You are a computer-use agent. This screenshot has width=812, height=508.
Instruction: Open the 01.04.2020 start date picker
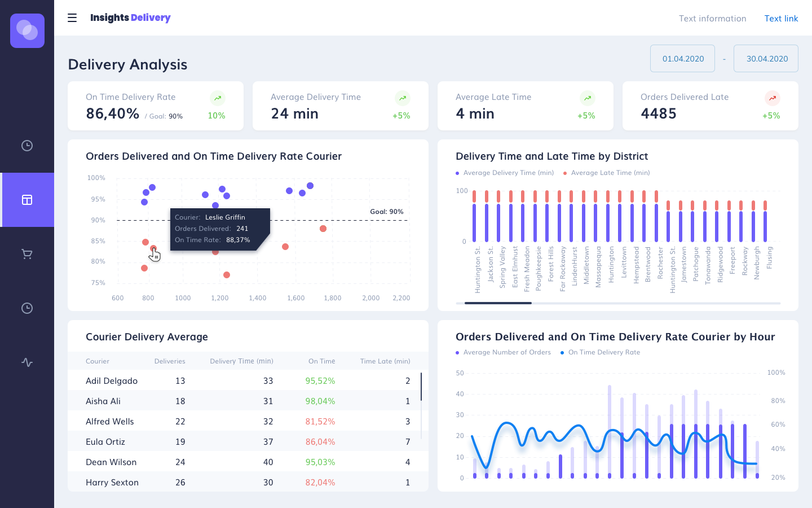coord(683,59)
